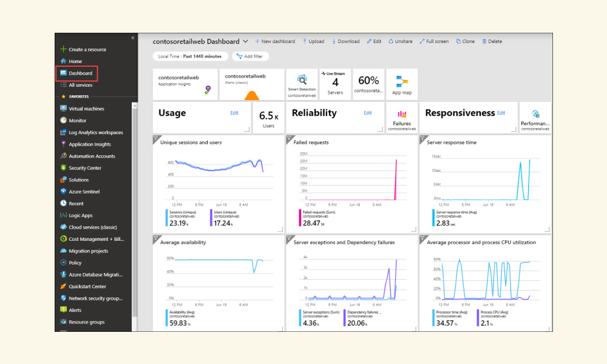Image resolution: width=607 pixels, height=364 pixels.
Task: Open Azure Database Migration icon
Action: point(64,274)
